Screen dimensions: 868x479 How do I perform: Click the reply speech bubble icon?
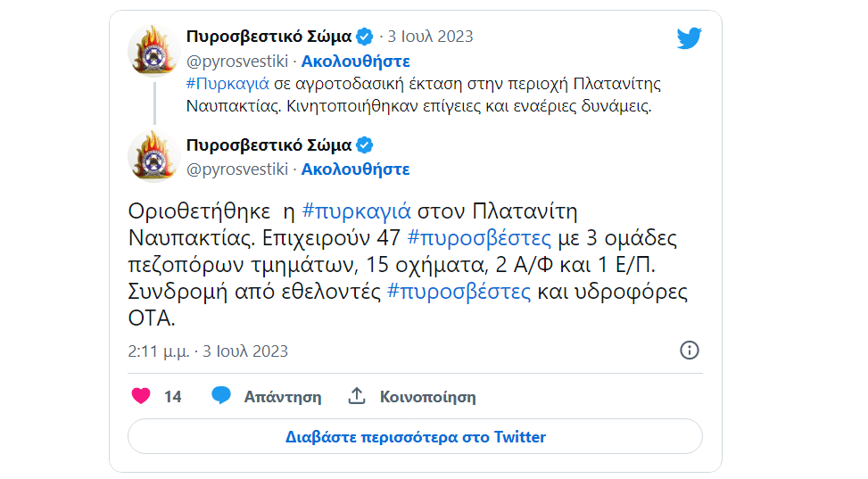(221, 396)
